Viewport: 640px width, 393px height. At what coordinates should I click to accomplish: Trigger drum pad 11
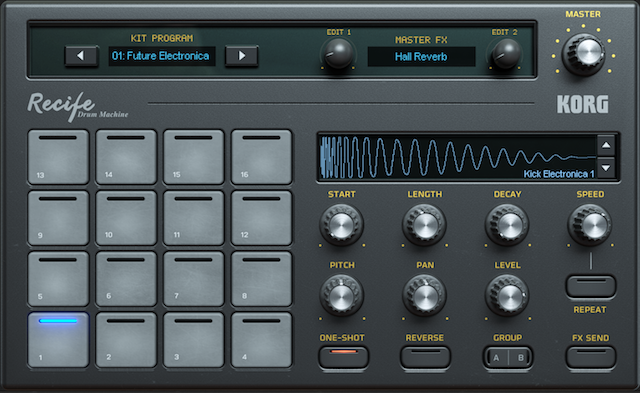[194, 218]
